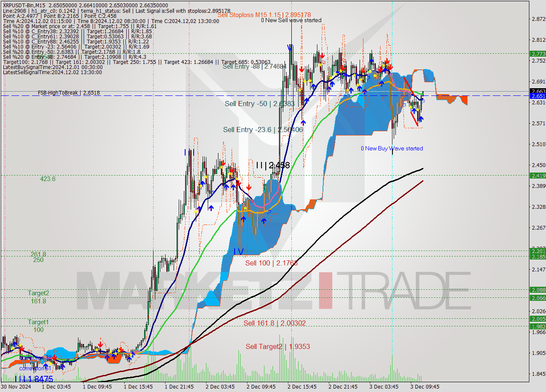546x392 pixels.
Task: Click the green 2.088 price tag
Action: 537,290
